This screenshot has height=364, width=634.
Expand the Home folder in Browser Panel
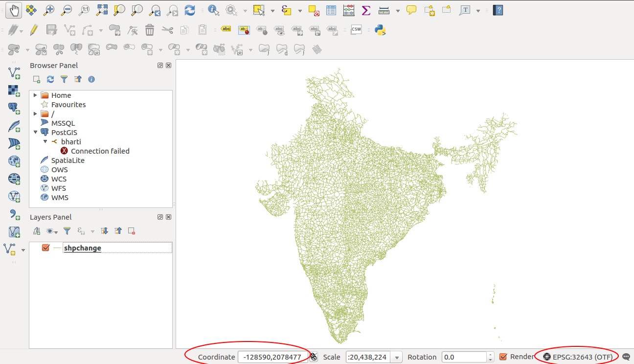[34, 95]
